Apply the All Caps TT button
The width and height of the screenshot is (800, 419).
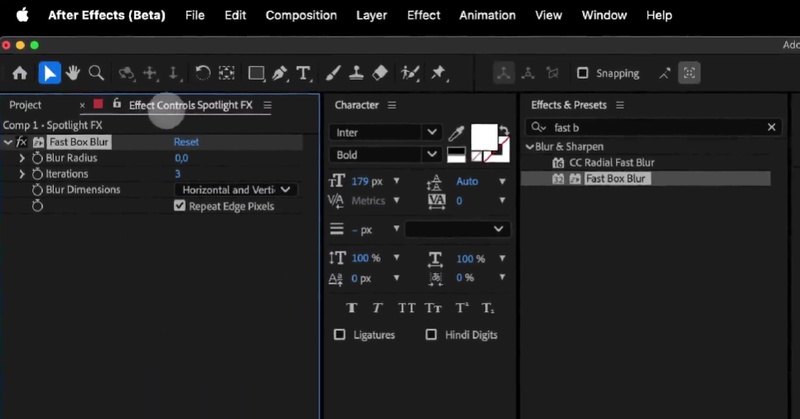(407, 308)
